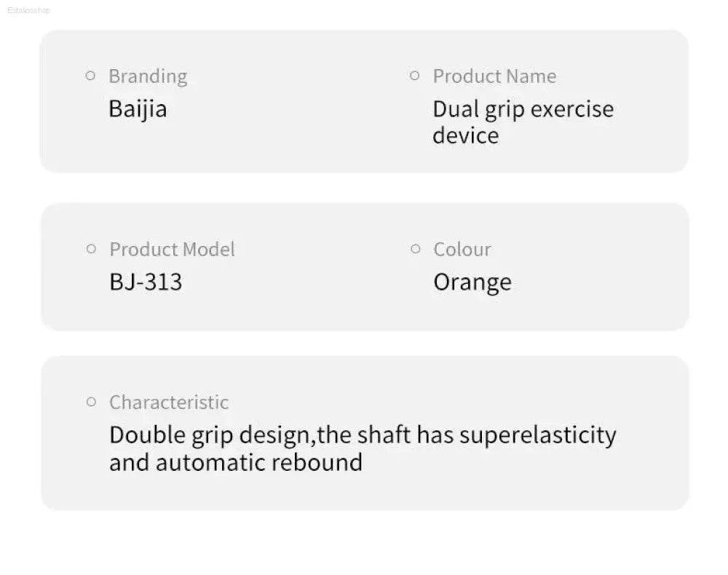728x575 pixels.
Task: Click the word 'superelasticity' in description
Action: pyautogui.click(x=538, y=436)
